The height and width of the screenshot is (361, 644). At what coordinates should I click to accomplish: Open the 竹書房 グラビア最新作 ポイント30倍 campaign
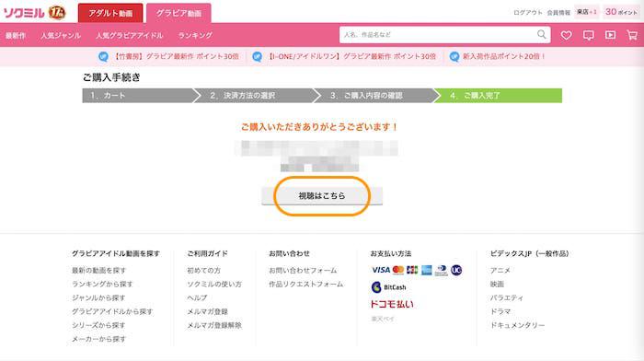pos(176,56)
